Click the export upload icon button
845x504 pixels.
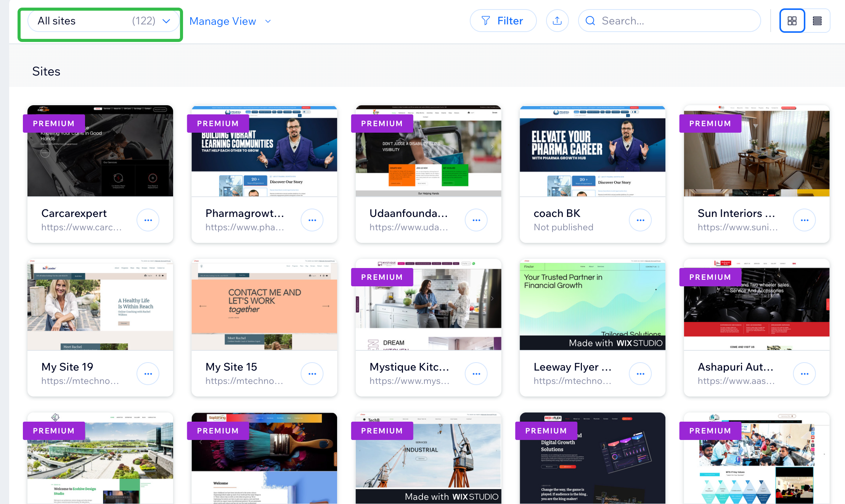click(x=557, y=21)
